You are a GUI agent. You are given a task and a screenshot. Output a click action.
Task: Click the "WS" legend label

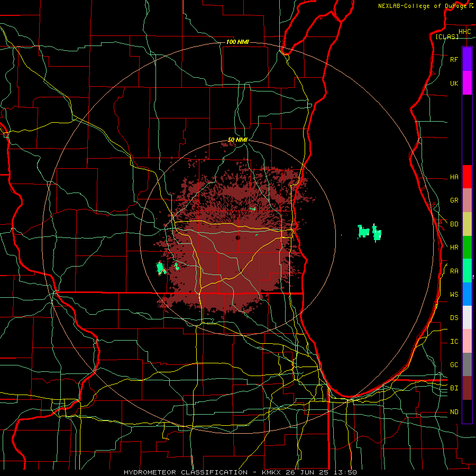click(454, 295)
